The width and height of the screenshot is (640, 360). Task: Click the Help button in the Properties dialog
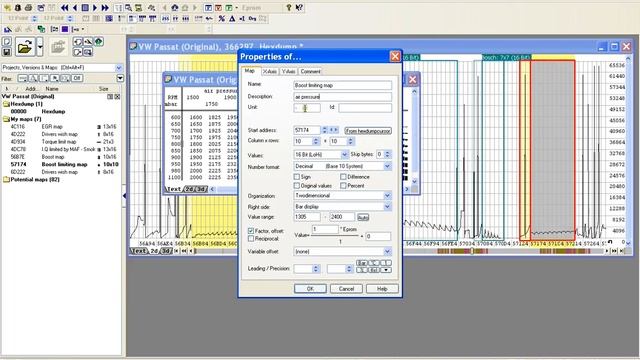click(x=382, y=289)
